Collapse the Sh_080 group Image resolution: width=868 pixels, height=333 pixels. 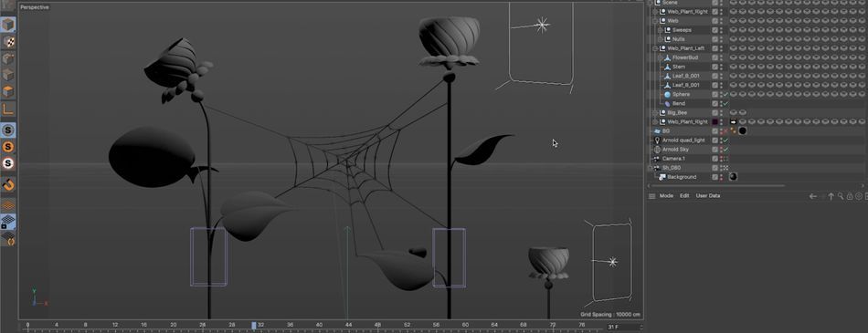(x=651, y=168)
